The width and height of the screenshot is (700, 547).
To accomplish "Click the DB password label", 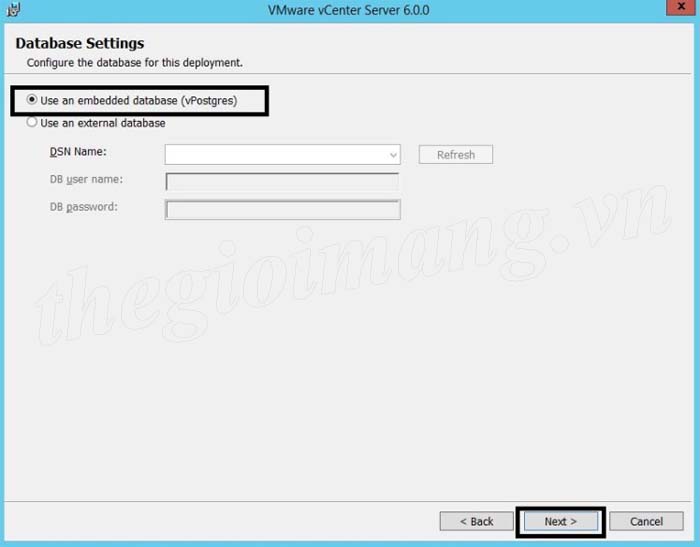I will point(83,207).
